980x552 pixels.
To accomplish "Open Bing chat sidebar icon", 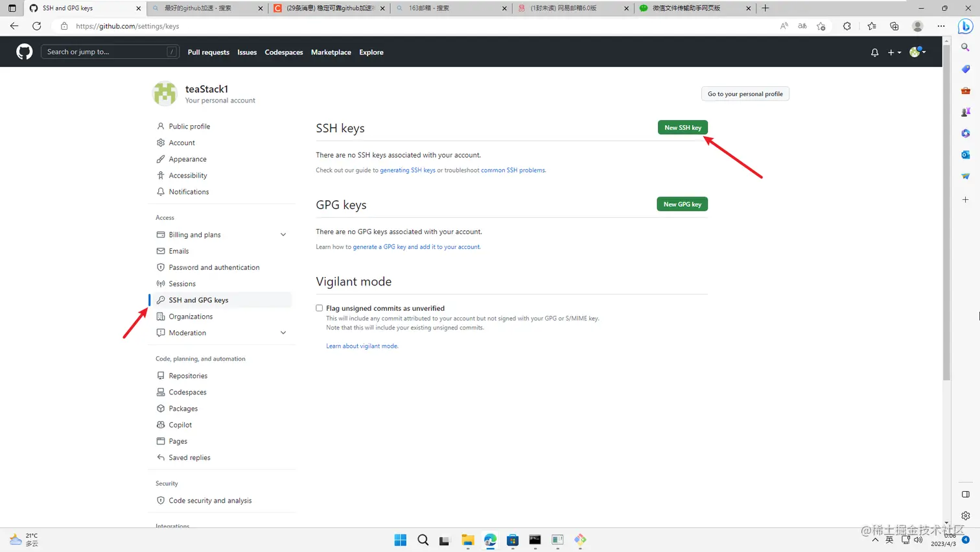I will pos(965,26).
